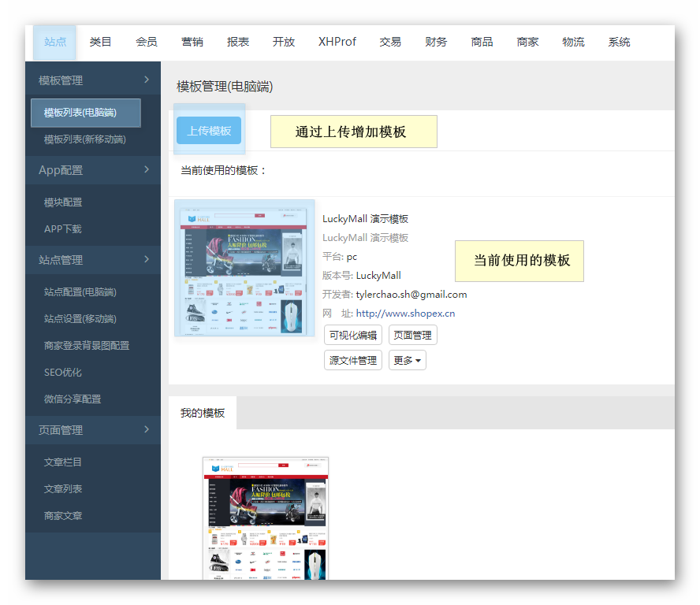Open 模块配置 sidebar item
Viewport: 700px width, 605px height.
pos(63,202)
